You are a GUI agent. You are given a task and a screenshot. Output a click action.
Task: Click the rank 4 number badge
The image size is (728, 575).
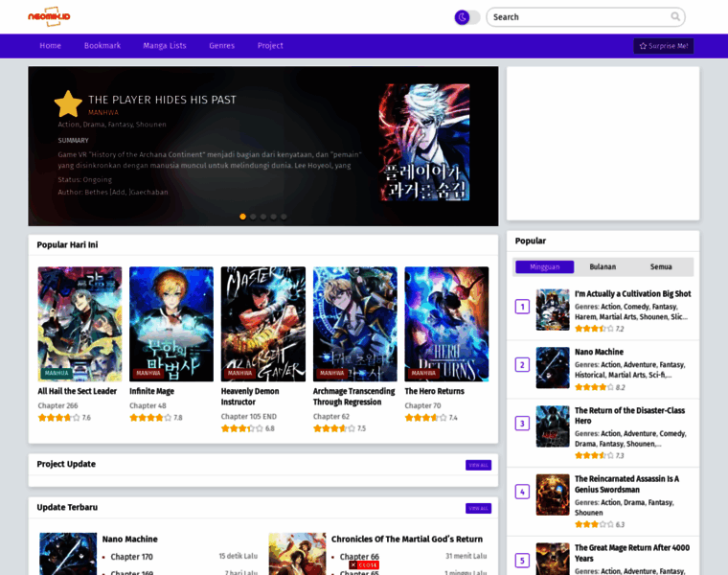click(x=522, y=492)
